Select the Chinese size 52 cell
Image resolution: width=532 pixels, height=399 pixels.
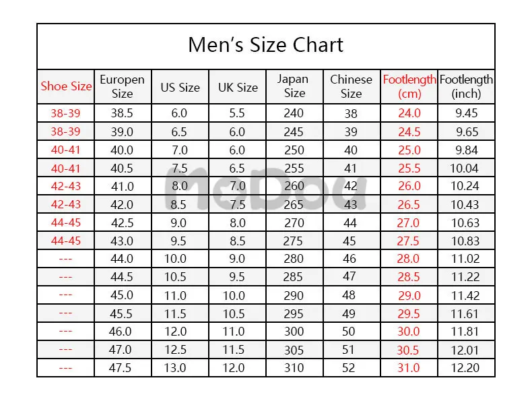[348, 368]
